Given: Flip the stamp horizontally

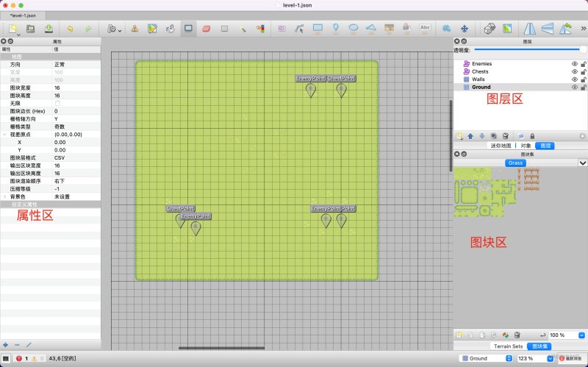Looking at the screenshot, I should coord(529,29).
